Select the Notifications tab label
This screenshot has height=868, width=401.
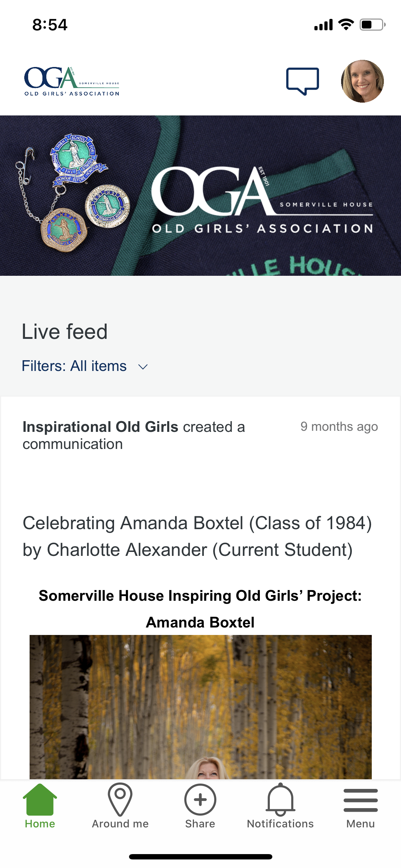280,824
